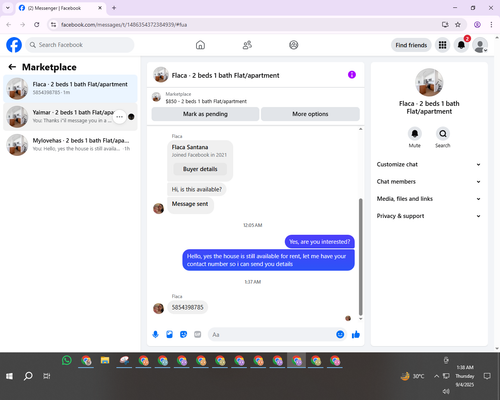Focus the Search Facebook field
Screen dimensions: 500x400
[x=80, y=45]
